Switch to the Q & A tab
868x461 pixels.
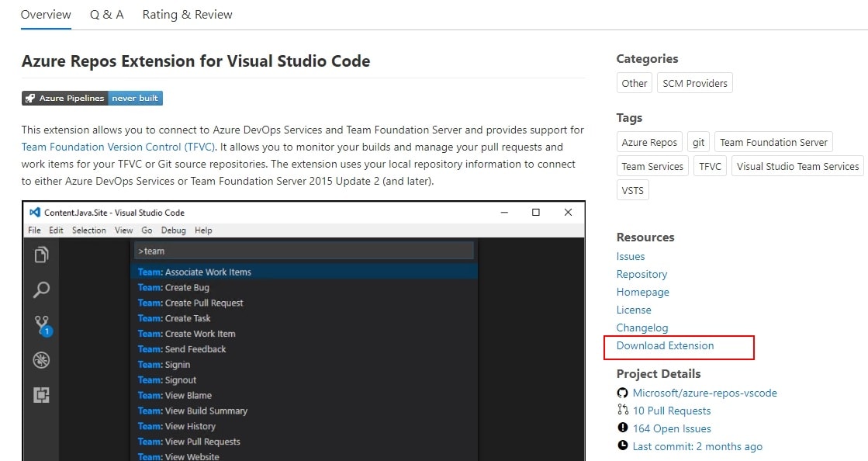pos(106,15)
